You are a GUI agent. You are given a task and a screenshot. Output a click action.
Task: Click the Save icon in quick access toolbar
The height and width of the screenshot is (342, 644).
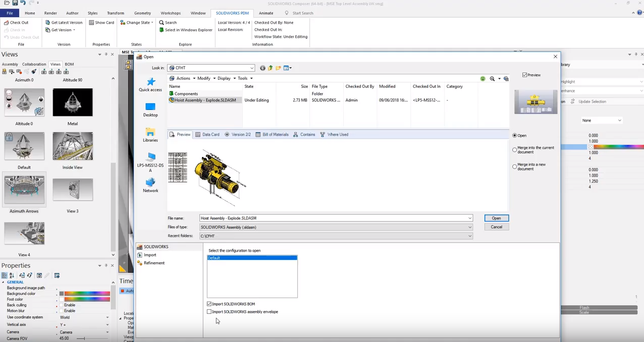(15, 3)
